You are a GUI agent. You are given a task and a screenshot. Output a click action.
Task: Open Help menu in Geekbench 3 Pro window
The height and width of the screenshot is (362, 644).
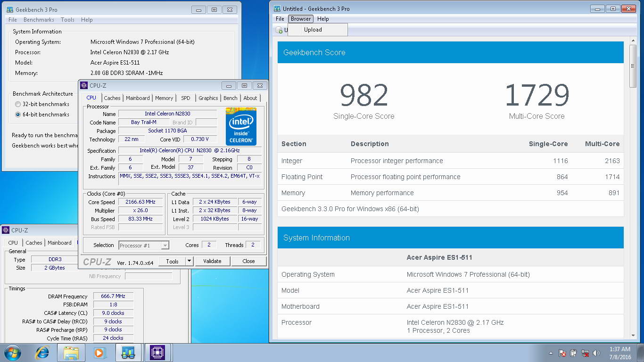[x=87, y=20]
